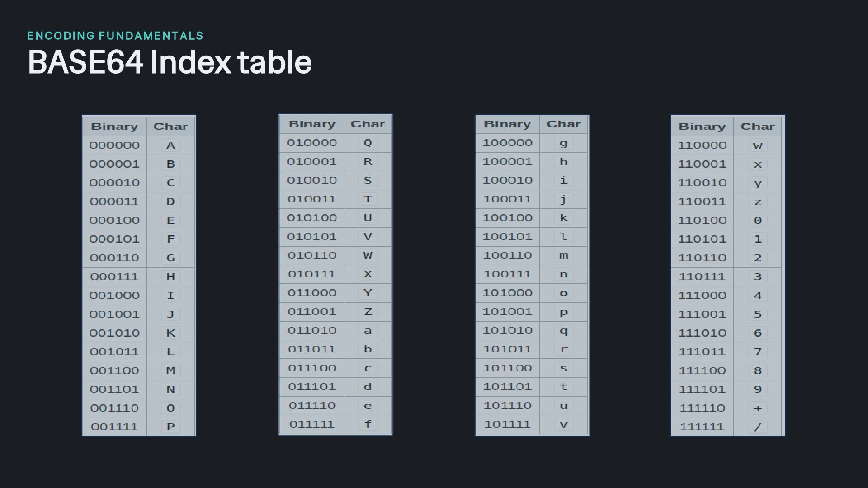
Task: Select the binary cell 001111
Action: tap(114, 427)
